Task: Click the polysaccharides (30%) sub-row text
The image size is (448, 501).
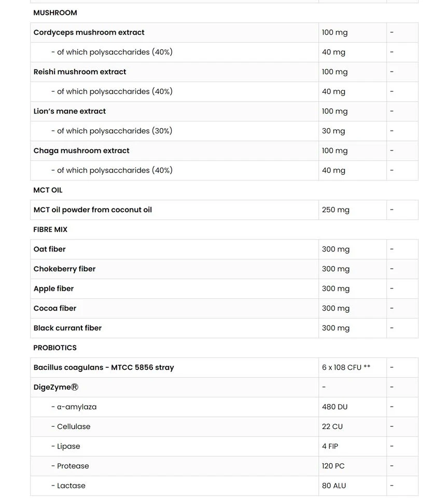Action: (111, 131)
